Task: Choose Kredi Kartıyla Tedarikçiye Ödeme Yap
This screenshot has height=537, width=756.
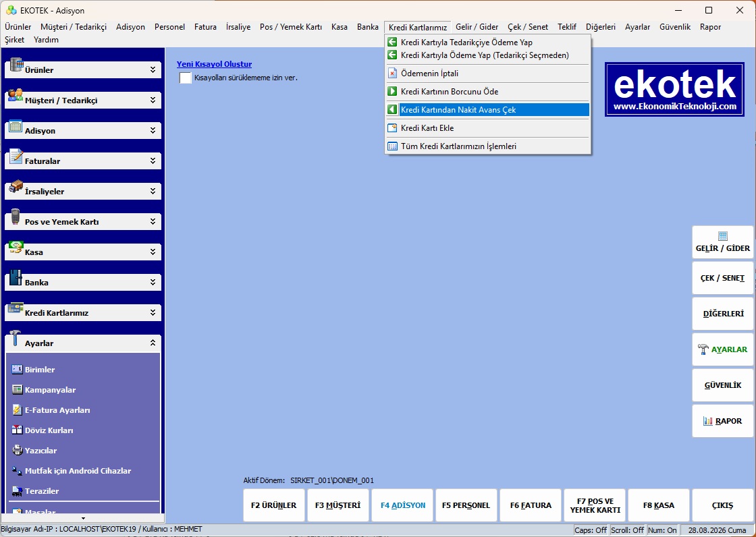Action: point(488,43)
